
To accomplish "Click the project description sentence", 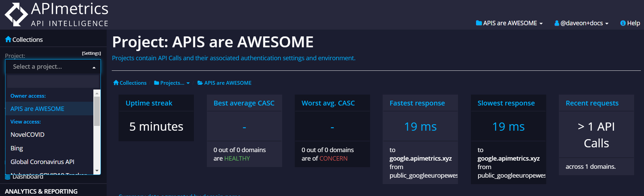I will pyautogui.click(x=234, y=58).
